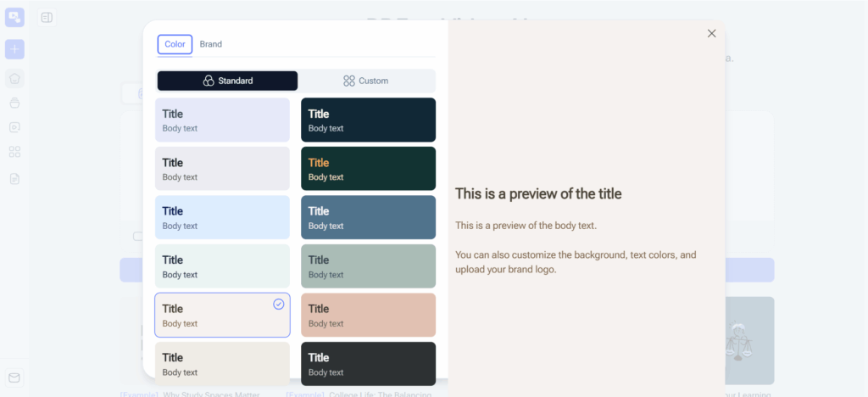
Task: Click the sidebar panel toggle icon at top
Action: pyautogui.click(x=47, y=18)
